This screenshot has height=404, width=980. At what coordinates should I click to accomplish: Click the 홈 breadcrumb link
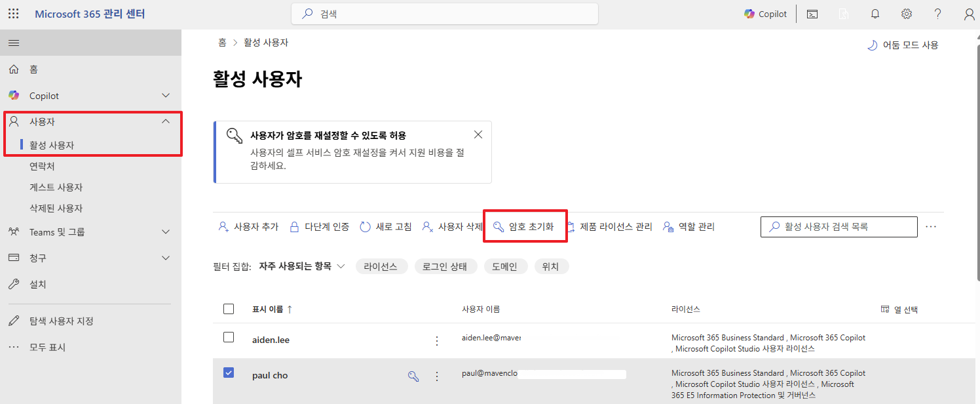click(x=222, y=43)
